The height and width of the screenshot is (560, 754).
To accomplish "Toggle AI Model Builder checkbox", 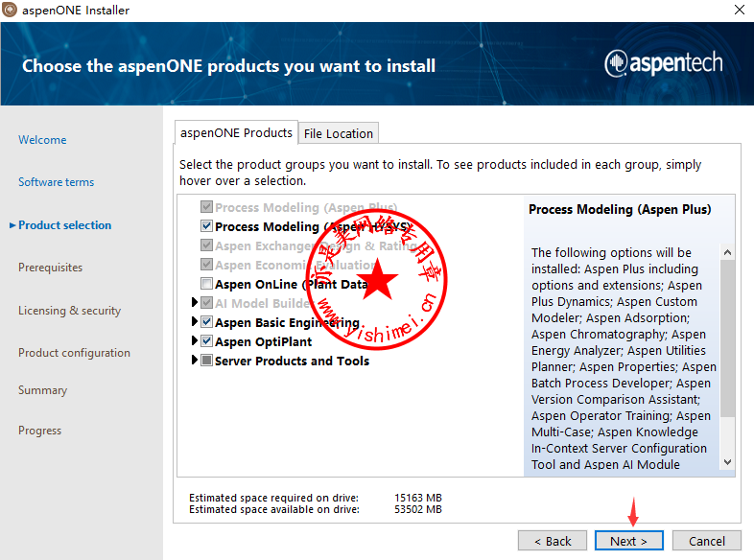I will coord(207,303).
